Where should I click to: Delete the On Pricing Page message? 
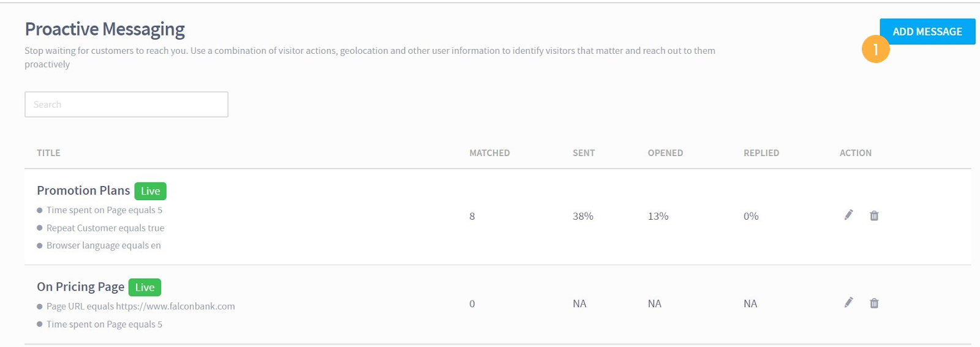tap(874, 303)
